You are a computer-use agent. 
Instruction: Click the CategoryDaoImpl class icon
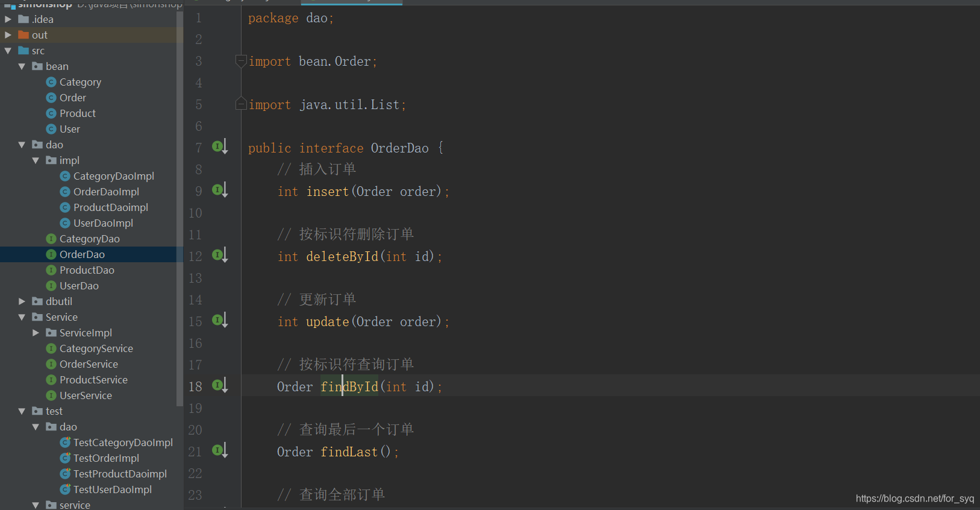65,176
